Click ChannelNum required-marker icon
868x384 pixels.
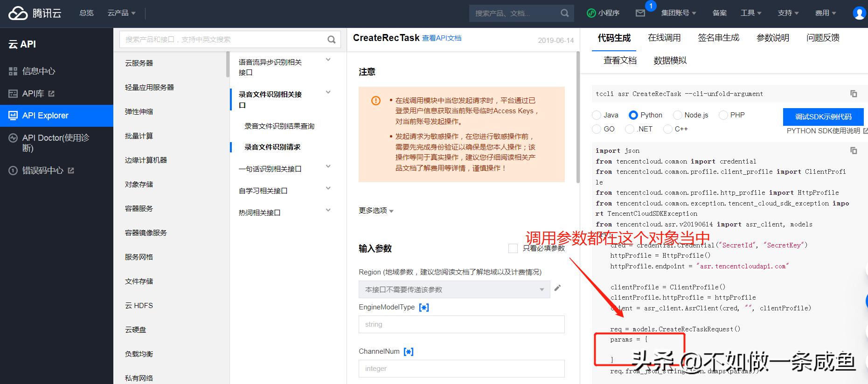(409, 351)
